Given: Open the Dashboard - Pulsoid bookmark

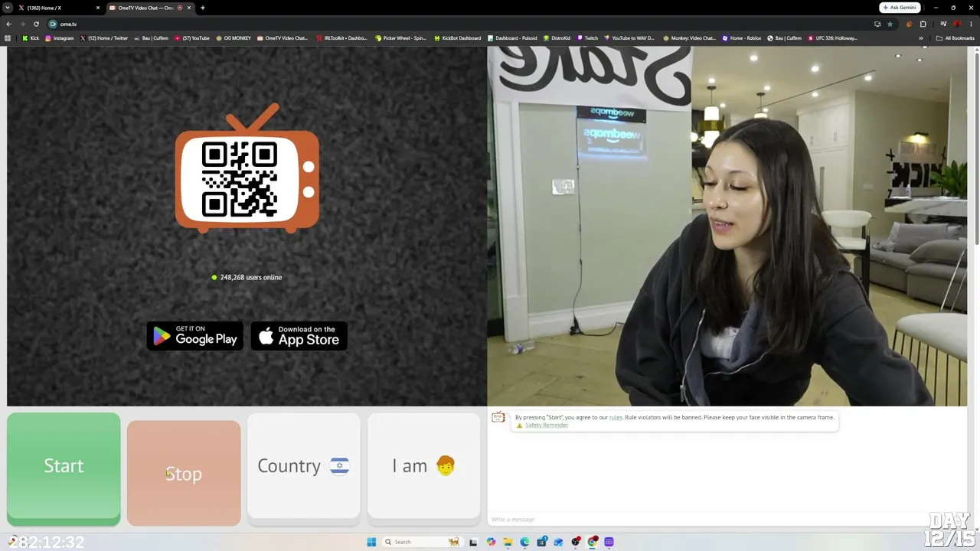Looking at the screenshot, I should (x=512, y=38).
